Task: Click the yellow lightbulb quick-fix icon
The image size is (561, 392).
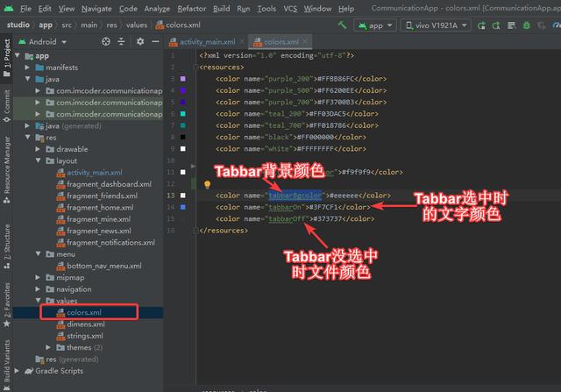Action: [x=207, y=184]
